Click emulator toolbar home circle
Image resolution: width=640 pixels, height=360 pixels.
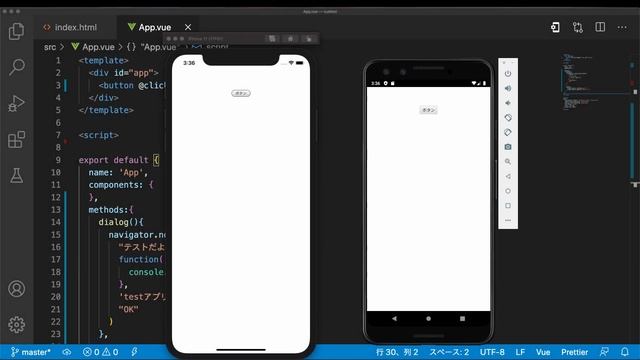pyautogui.click(x=508, y=191)
